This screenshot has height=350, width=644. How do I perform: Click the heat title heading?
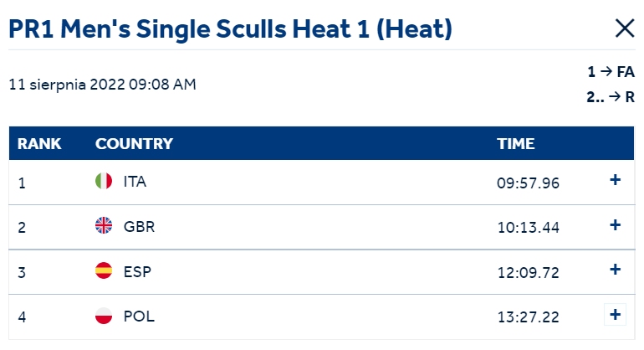click(x=230, y=28)
